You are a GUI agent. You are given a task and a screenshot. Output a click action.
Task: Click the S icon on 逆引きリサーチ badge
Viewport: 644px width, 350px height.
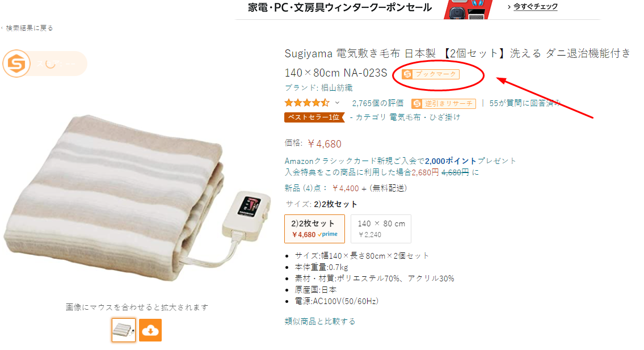417,104
